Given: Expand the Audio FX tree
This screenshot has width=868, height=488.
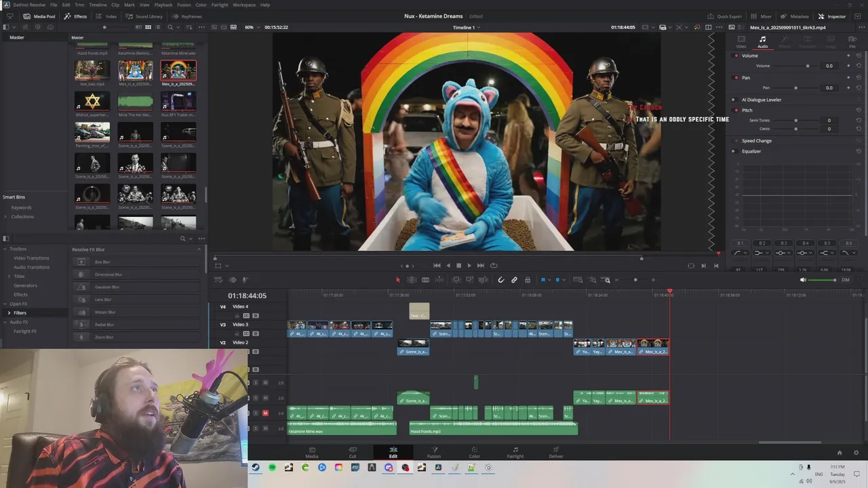Looking at the screenshot, I should point(5,322).
